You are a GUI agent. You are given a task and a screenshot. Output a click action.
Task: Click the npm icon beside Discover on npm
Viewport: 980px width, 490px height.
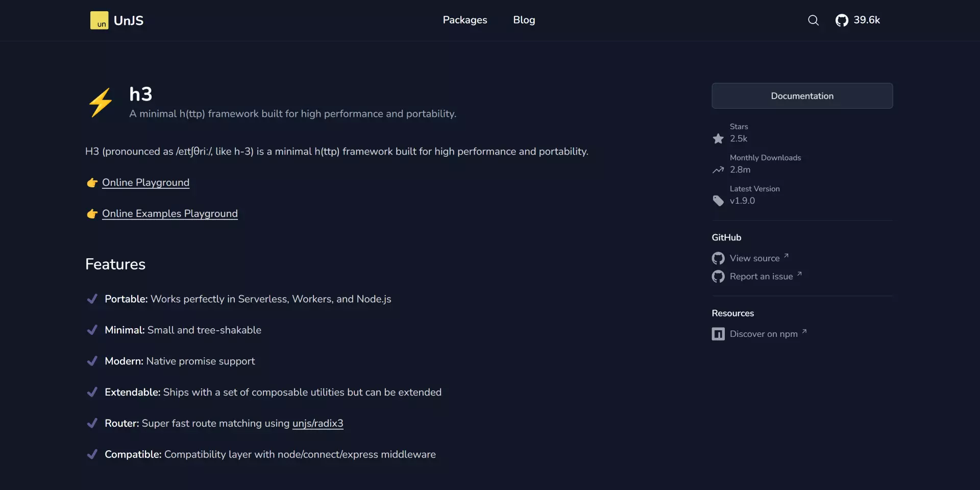718,333
